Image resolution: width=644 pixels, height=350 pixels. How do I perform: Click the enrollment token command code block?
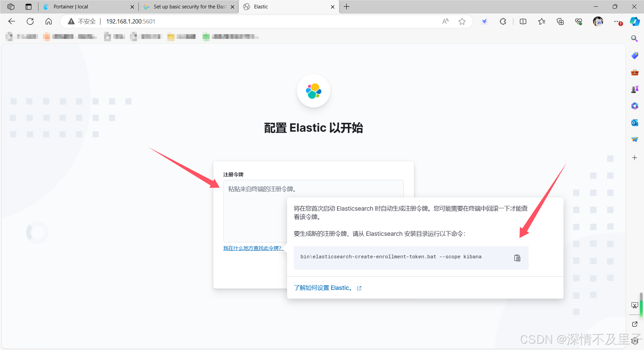[x=411, y=258]
